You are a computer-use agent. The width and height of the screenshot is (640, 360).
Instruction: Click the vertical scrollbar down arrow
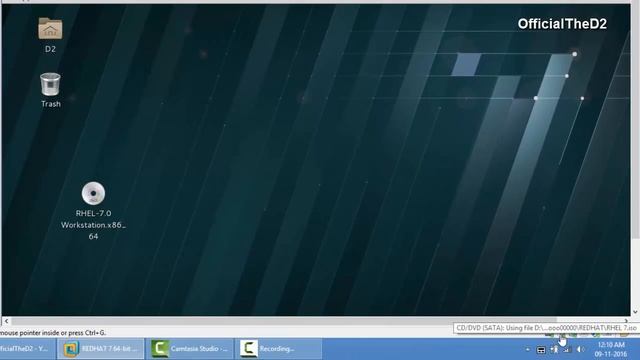click(x=635, y=312)
